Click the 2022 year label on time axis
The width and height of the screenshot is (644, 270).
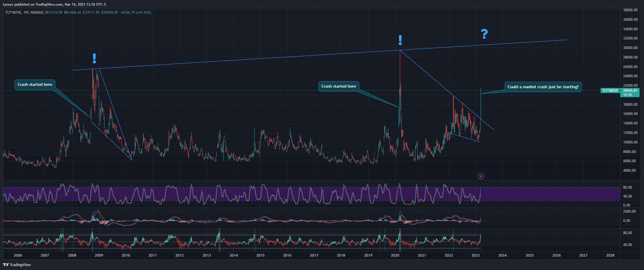(449, 255)
